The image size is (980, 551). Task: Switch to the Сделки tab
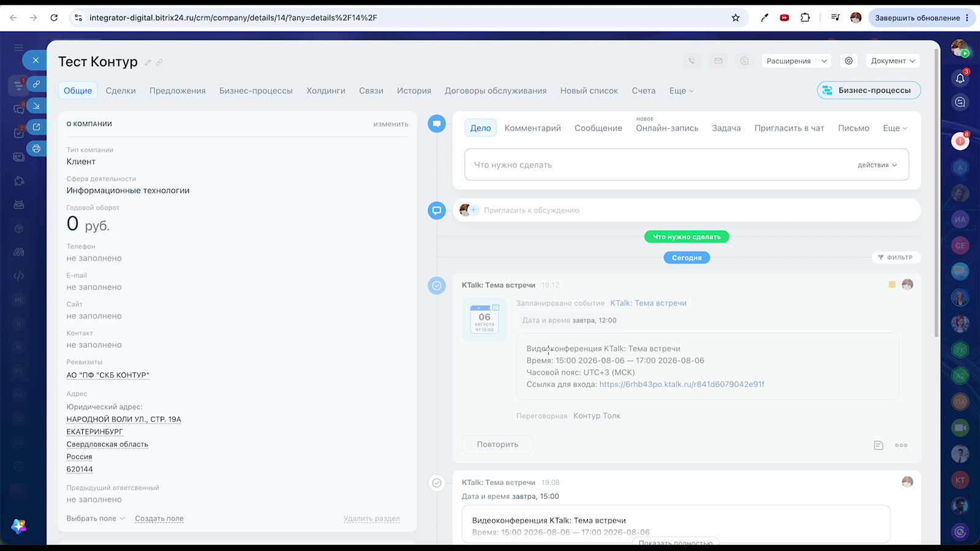[121, 91]
